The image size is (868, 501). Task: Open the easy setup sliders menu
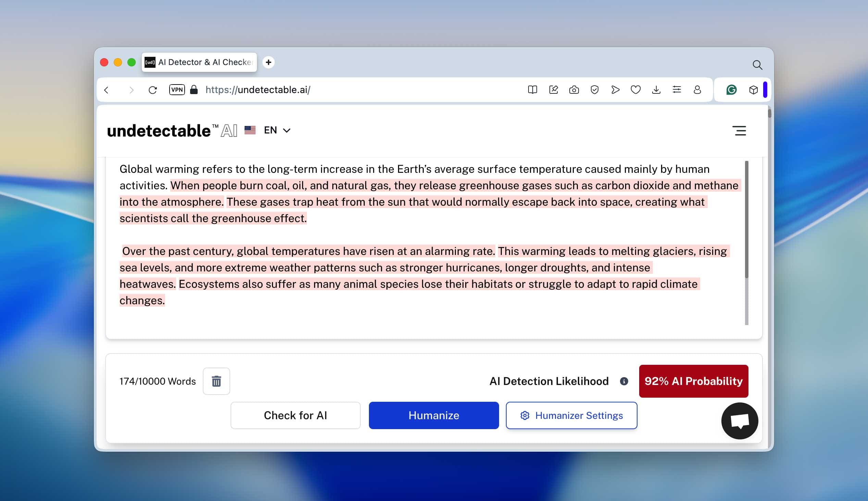click(x=677, y=90)
